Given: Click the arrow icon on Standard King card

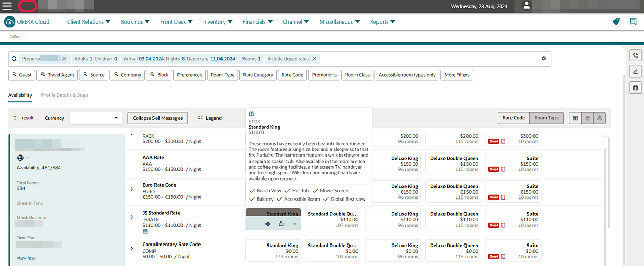Looking at the screenshot, I should [x=294, y=224].
